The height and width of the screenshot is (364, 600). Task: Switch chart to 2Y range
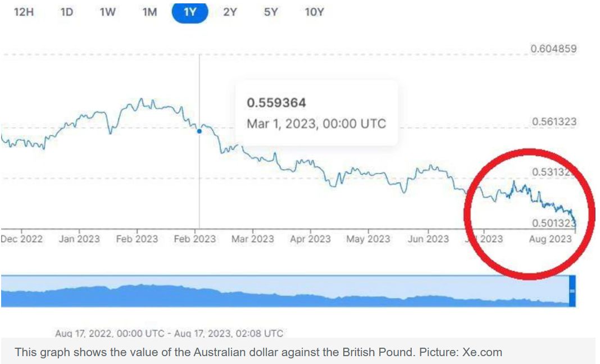pos(230,12)
